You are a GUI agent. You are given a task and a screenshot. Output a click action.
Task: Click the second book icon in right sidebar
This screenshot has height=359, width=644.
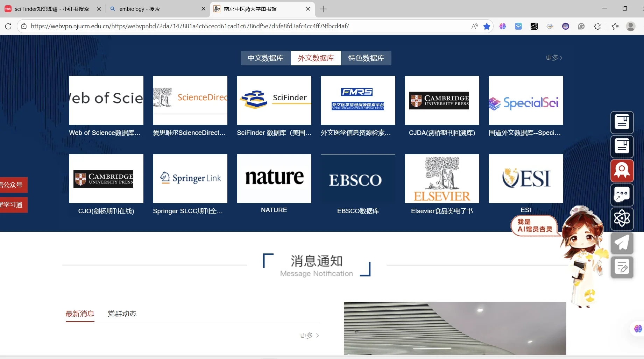pyautogui.click(x=622, y=146)
